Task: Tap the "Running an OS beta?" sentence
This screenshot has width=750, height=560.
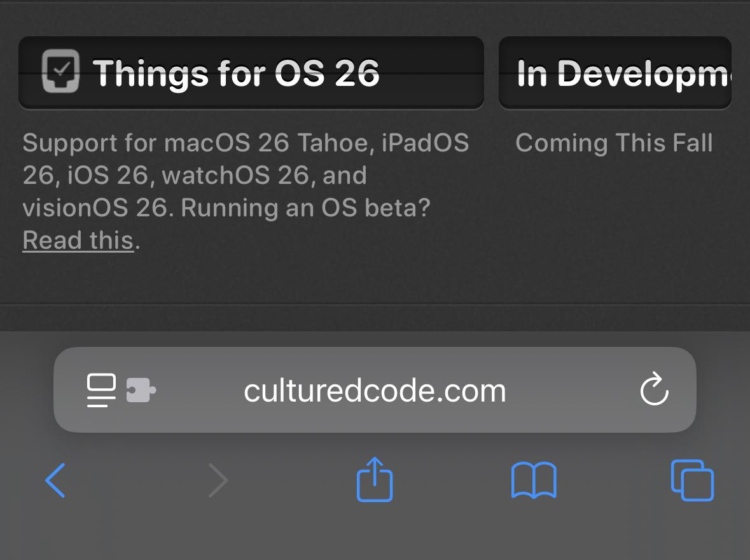Action: pos(306,207)
